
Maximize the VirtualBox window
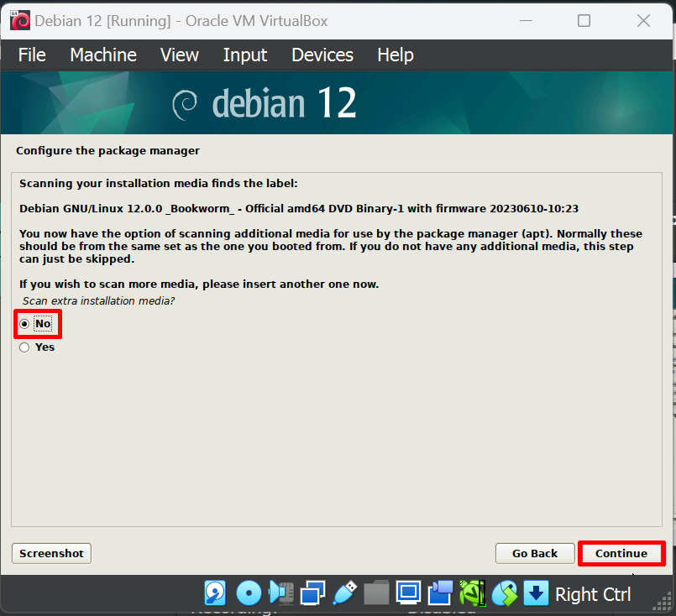584,21
